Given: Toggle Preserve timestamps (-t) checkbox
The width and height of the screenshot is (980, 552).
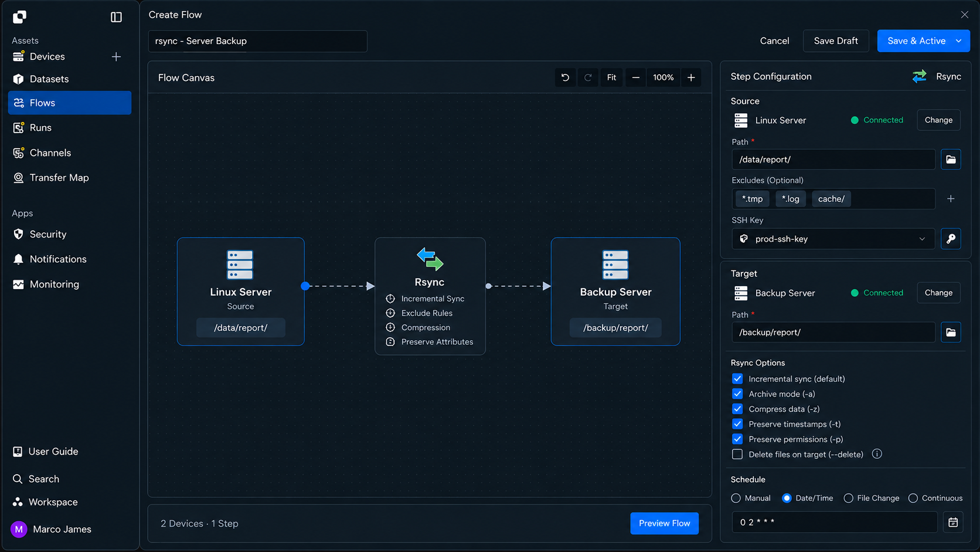Looking at the screenshot, I should (x=737, y=424).
